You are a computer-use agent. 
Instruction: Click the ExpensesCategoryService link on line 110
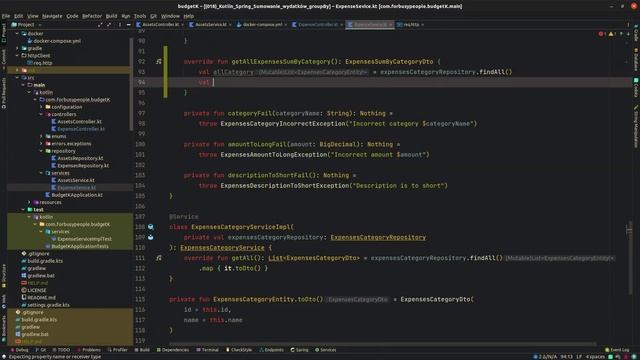222,248
